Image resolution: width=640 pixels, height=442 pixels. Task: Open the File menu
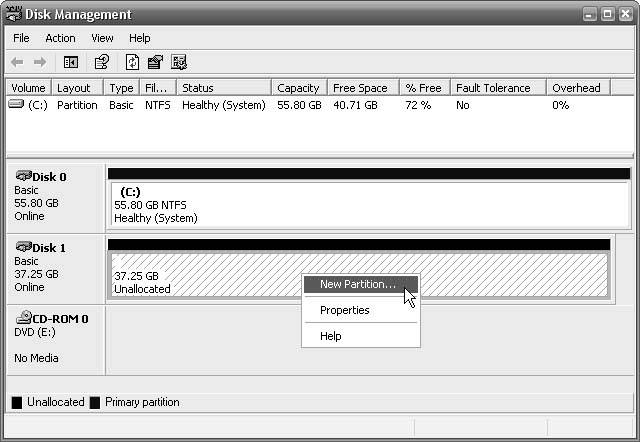[21, 38]
